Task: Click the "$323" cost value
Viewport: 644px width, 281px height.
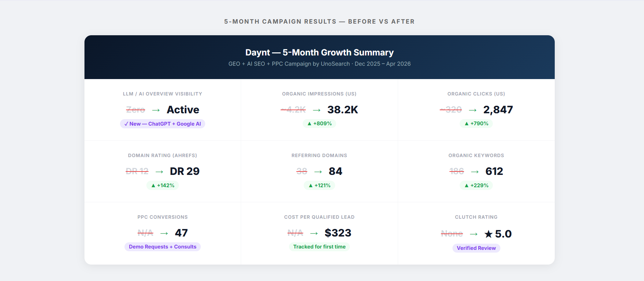Action: 338,233
